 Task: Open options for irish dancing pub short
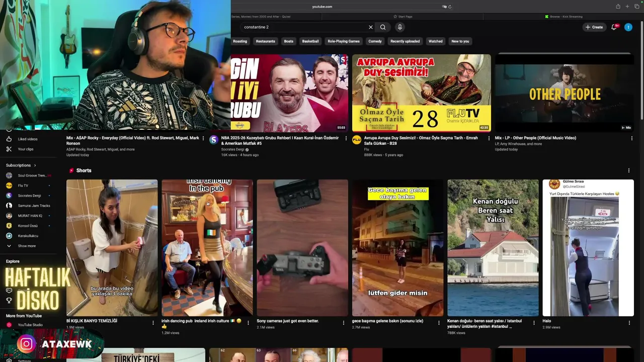tap(248, 323)
